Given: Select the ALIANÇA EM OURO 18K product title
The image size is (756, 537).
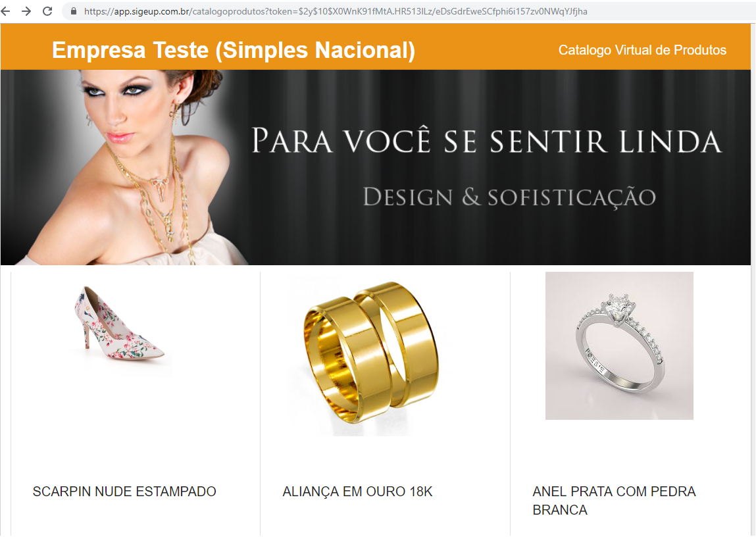Looking at the screenshot, I should (357, 492).
